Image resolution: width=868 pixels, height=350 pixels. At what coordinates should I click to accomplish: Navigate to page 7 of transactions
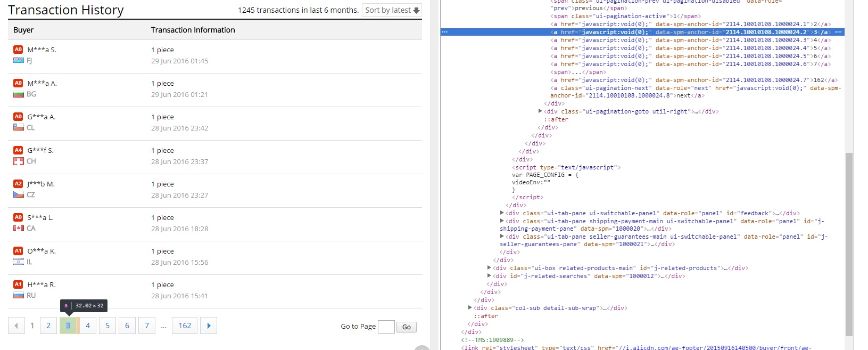pyautogui.click(x=147, y=325)
